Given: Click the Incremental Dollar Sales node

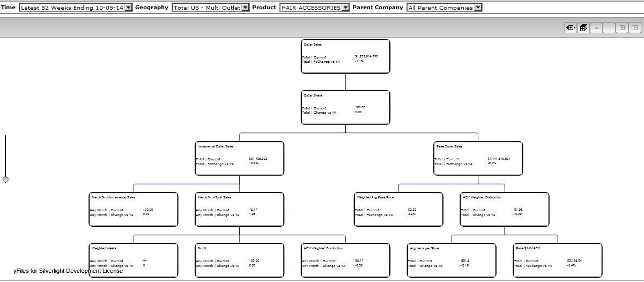Looking at the screenshot, I should (239, 158).
